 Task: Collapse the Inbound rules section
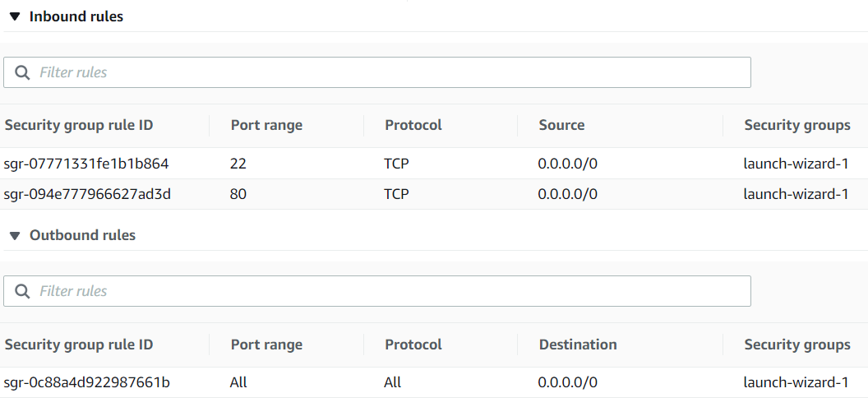point(14,16)
